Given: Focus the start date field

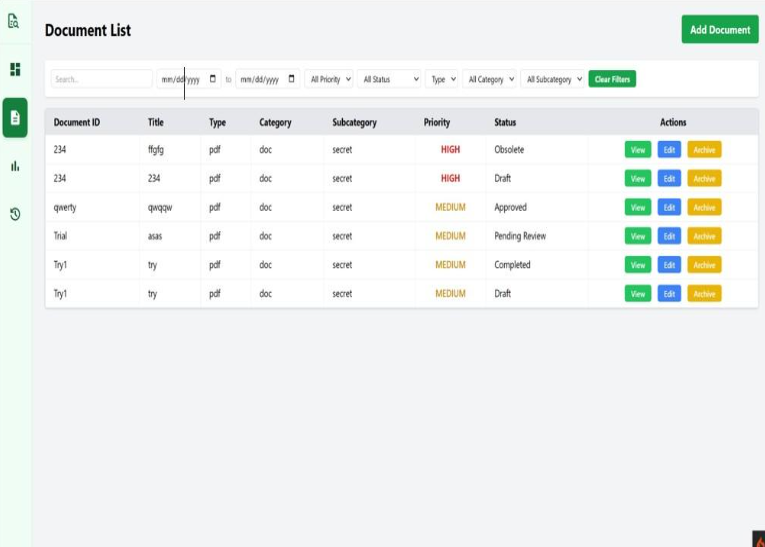Looking at the screenshot, I should (x=189, y=79).
